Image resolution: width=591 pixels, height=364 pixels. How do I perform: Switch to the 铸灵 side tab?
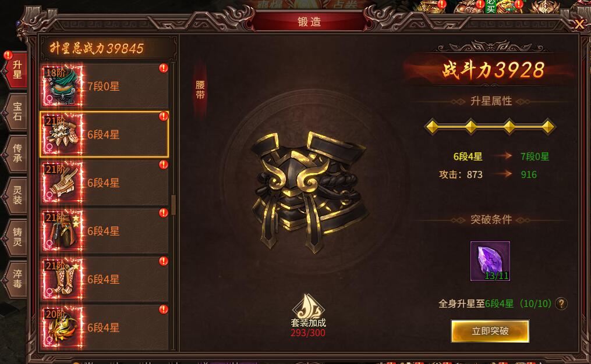[x=17, y=237]
